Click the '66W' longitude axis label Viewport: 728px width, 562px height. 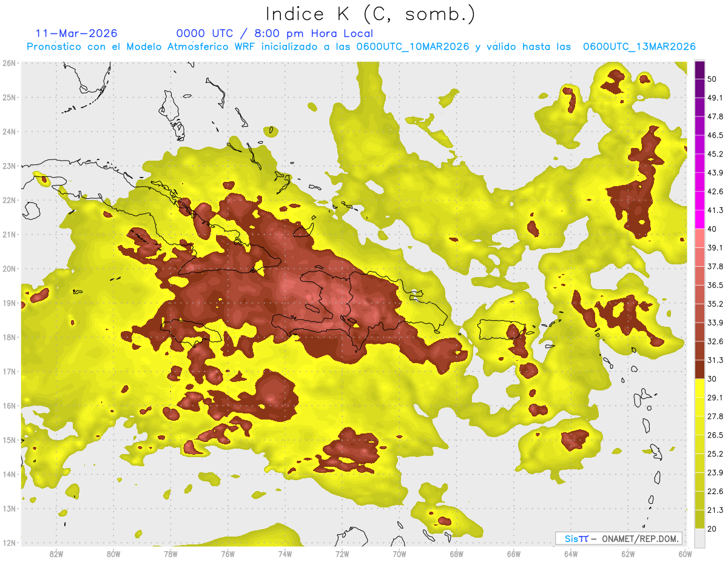coord(514,554)
